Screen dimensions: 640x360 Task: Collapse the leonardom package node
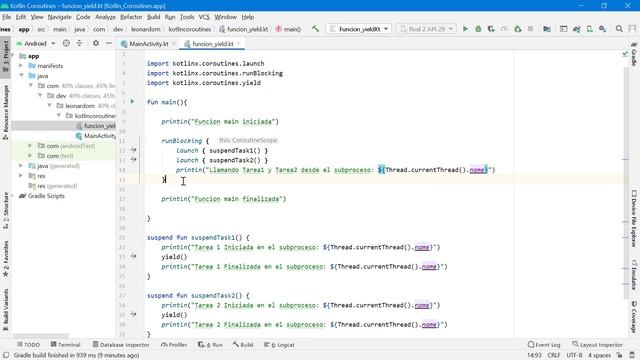49,105
